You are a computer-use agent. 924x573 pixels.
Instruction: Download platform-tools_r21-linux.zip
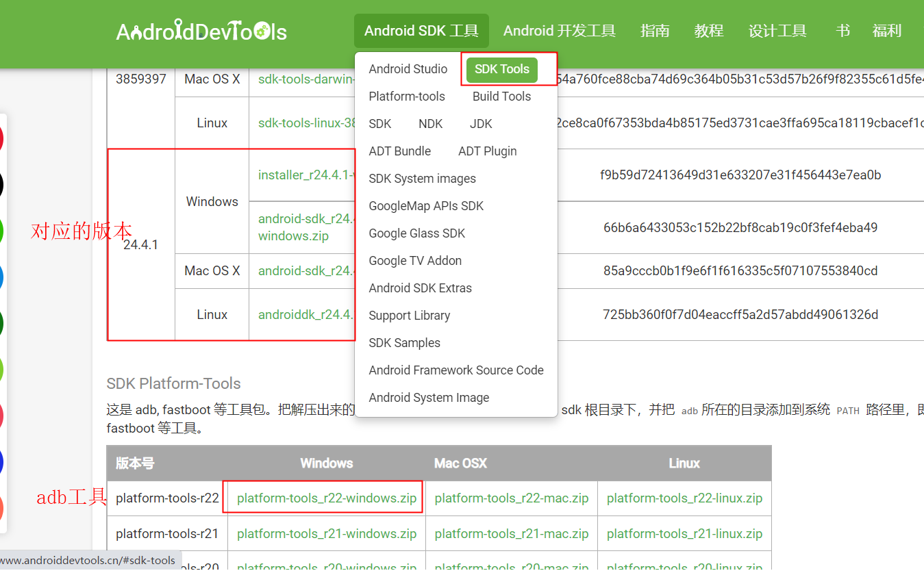685,534
